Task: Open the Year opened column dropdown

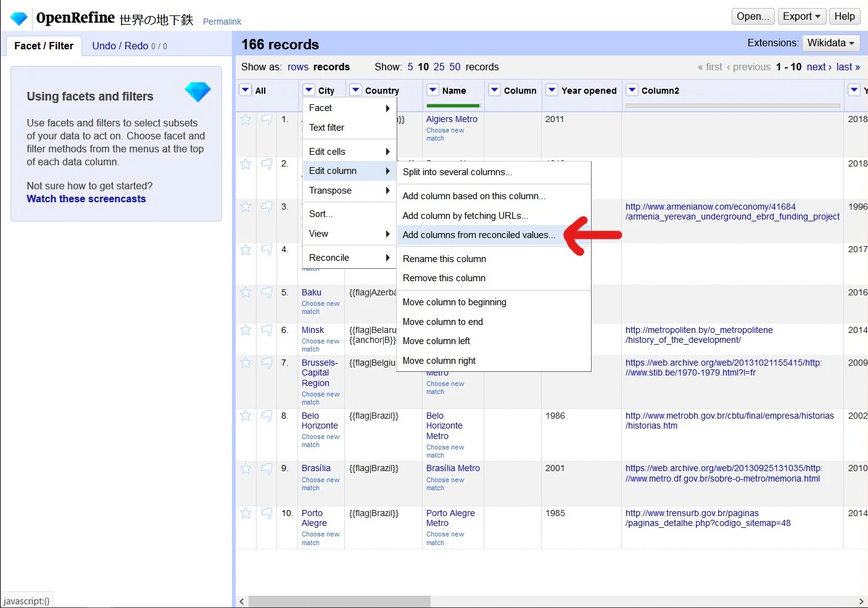Action: click(552, 90)
